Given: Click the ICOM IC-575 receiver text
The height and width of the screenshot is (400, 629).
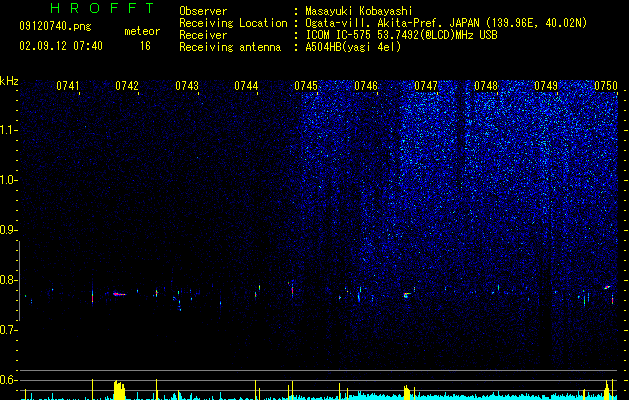Looking at the screenshot, I should [x=401, y=35].
